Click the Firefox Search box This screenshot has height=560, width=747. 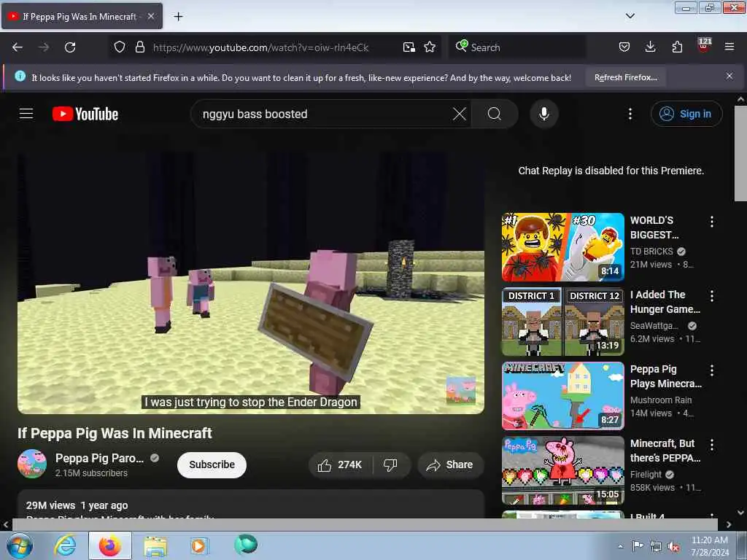coord(517,47)
